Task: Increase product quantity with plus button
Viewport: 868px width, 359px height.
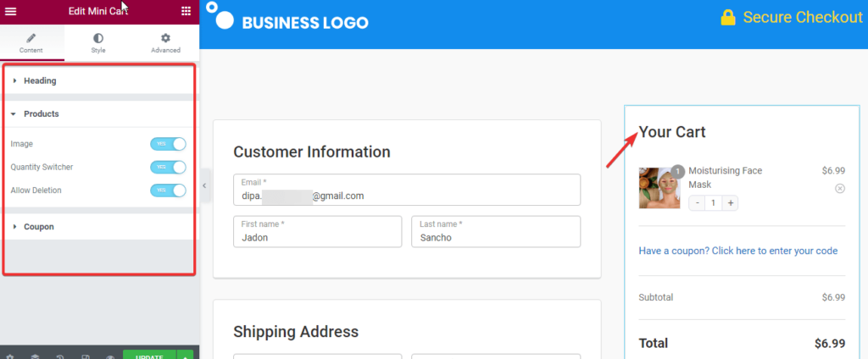Action: click(730, 203)
